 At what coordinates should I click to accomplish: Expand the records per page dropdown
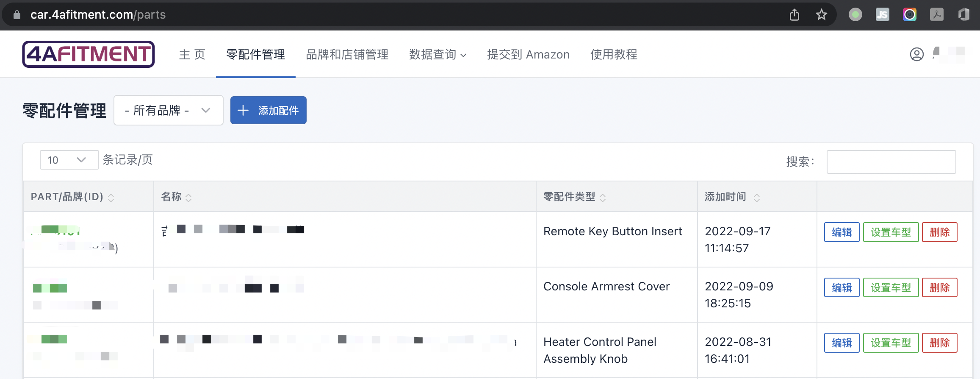69,160
